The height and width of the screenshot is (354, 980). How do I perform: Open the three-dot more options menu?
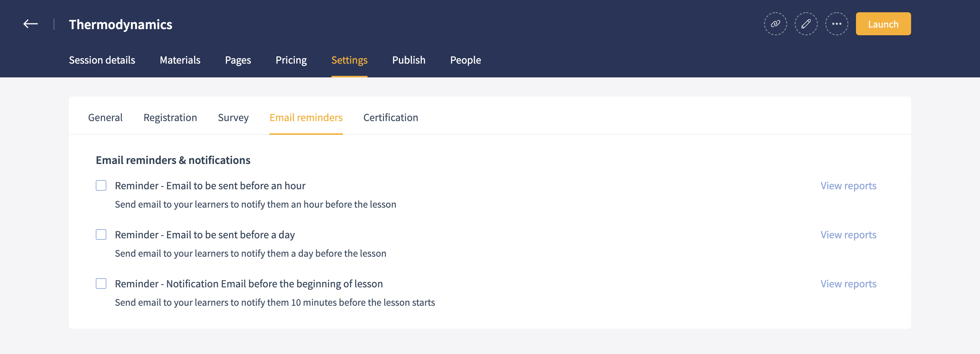[836, 24]
